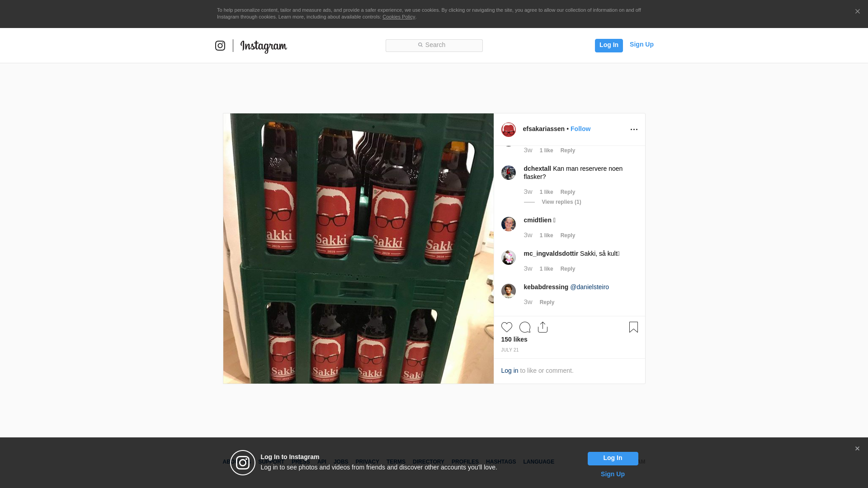Reply to the topmost partially visible comment
Viewport: 868px width, 488px height.
[568, 150]
